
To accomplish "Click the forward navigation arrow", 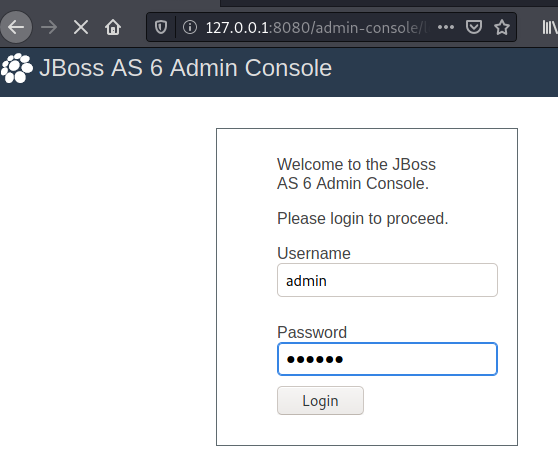I will click(49, 27).
